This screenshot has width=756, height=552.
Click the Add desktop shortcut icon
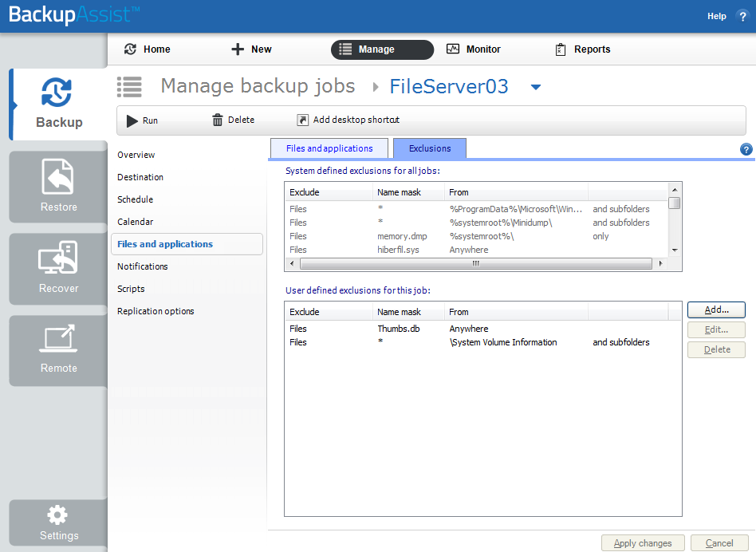pyautogui.click(x=302, y=120)
